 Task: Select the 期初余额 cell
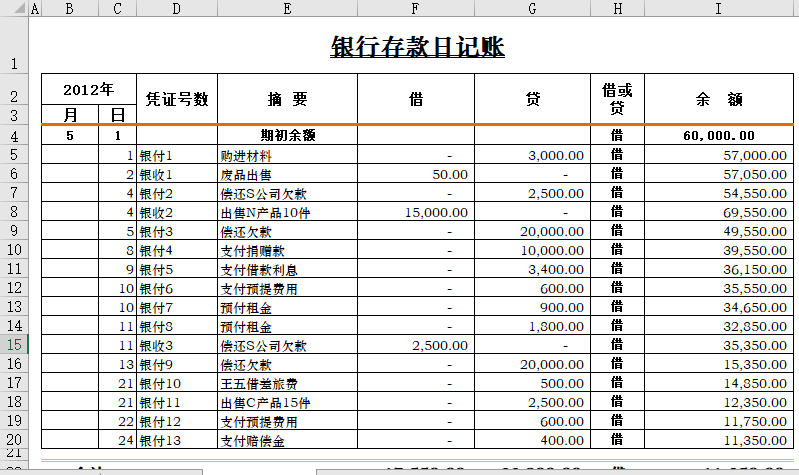[x=288, y=135]
